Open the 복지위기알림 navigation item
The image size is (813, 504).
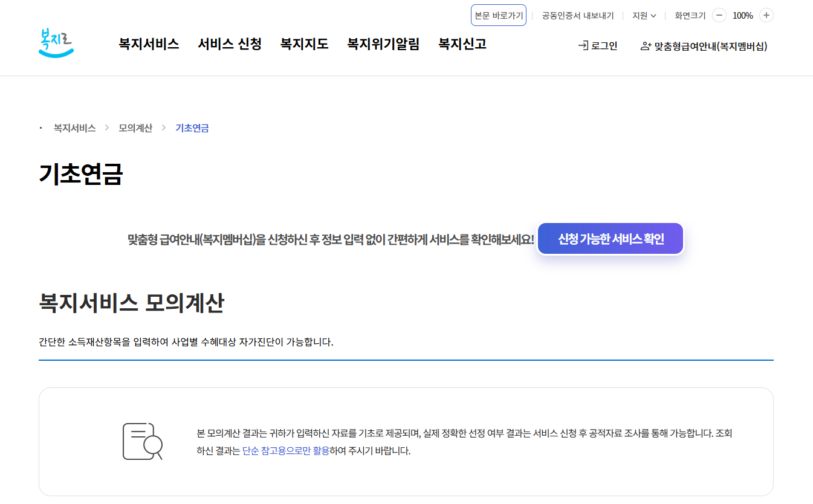pos(383,44)
